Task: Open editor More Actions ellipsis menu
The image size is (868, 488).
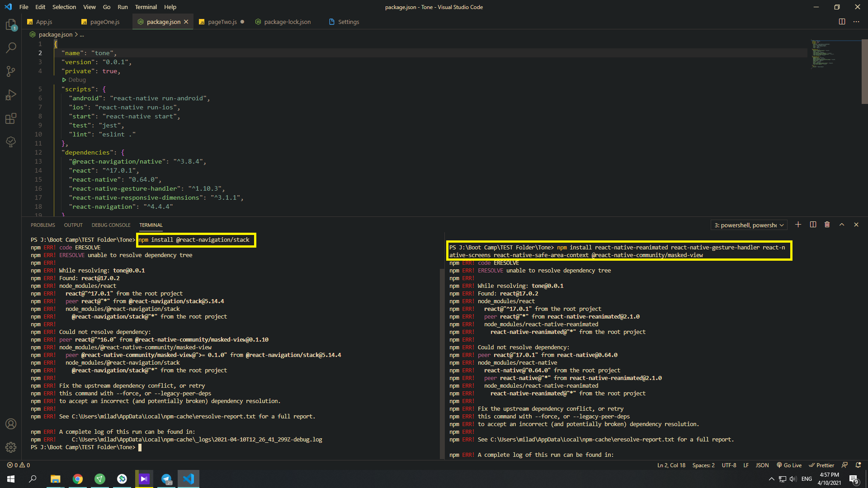Action: click(x=856, y=22)
